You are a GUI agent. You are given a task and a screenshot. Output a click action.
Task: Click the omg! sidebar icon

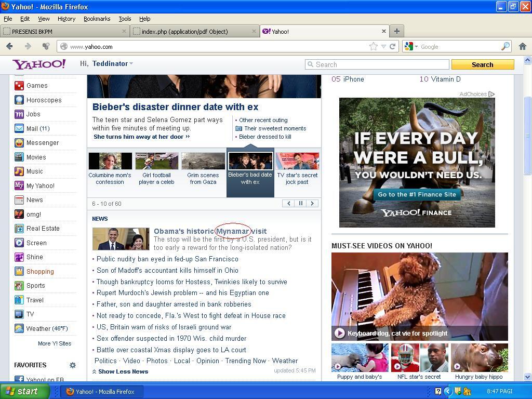tap(19, 215)
